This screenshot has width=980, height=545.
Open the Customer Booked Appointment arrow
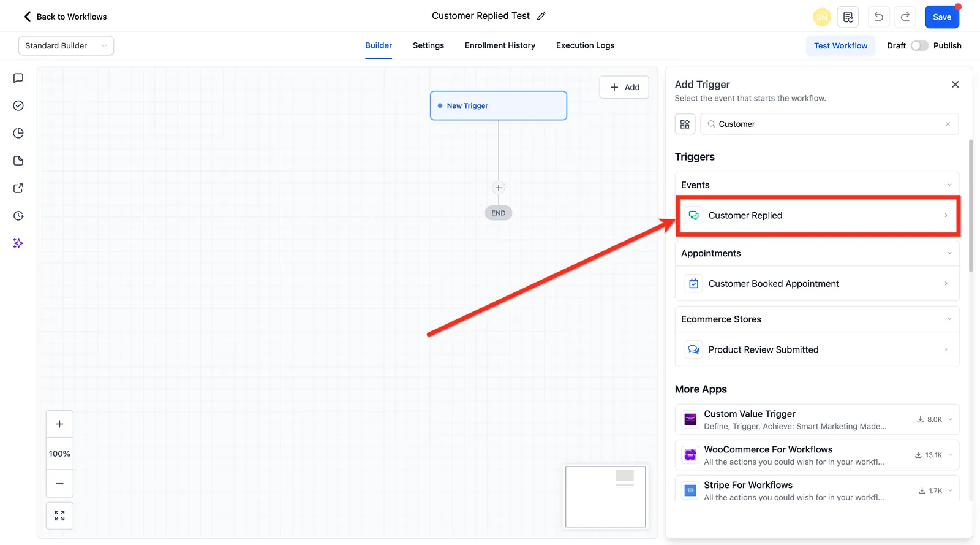pos(946,284)
